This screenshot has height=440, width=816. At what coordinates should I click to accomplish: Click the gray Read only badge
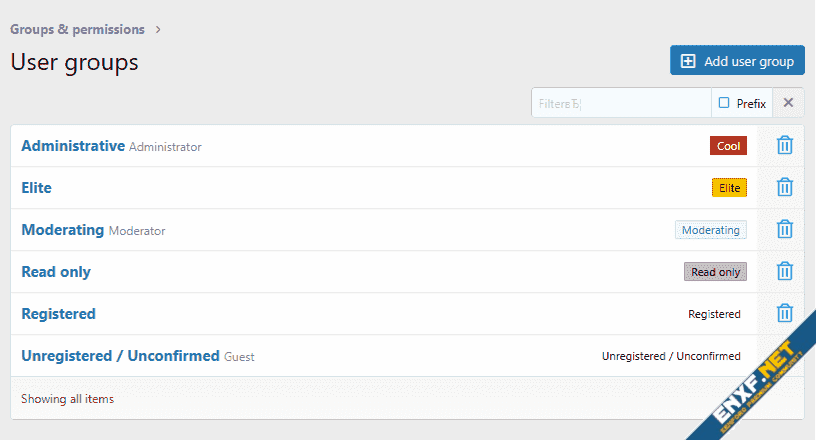pyautogui.click(x=715, y=272)
